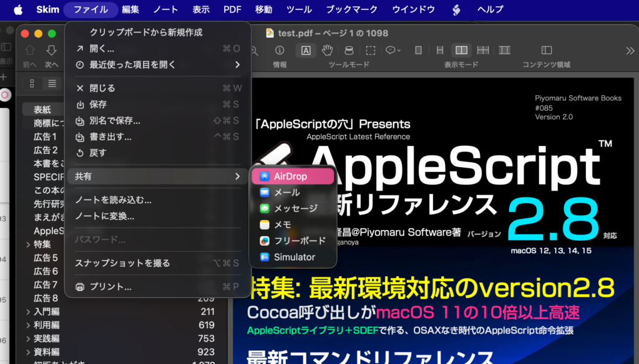
Task: Click the previous page up arrow
Action: tap(30, 50)
